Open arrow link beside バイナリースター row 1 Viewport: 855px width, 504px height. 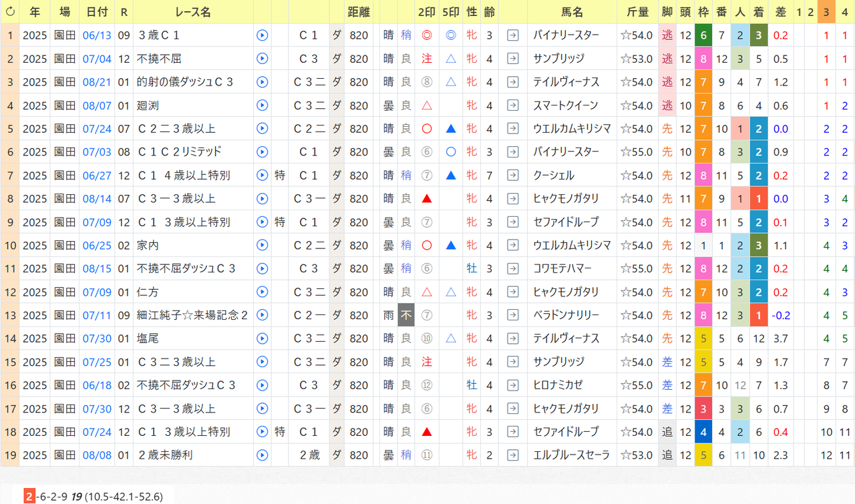pyautogui.click(x=513, y=35)
